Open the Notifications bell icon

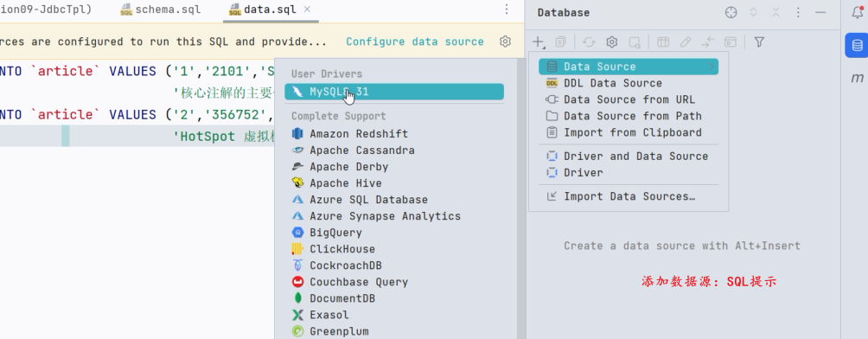coord(857,13)
